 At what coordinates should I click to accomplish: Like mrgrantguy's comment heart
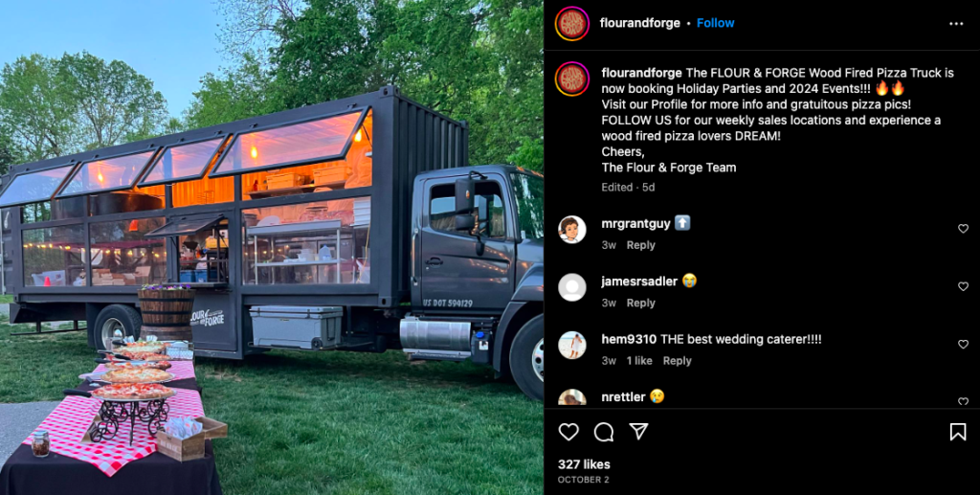click(x=963, y=229)
